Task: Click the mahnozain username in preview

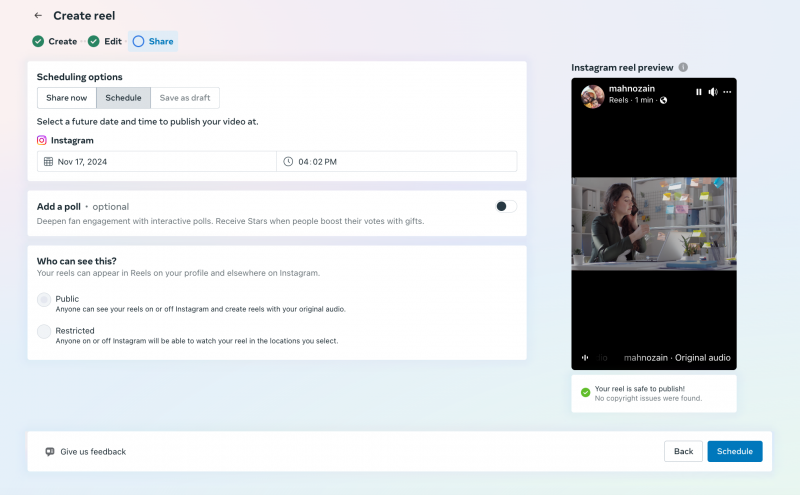Action: 632,88
